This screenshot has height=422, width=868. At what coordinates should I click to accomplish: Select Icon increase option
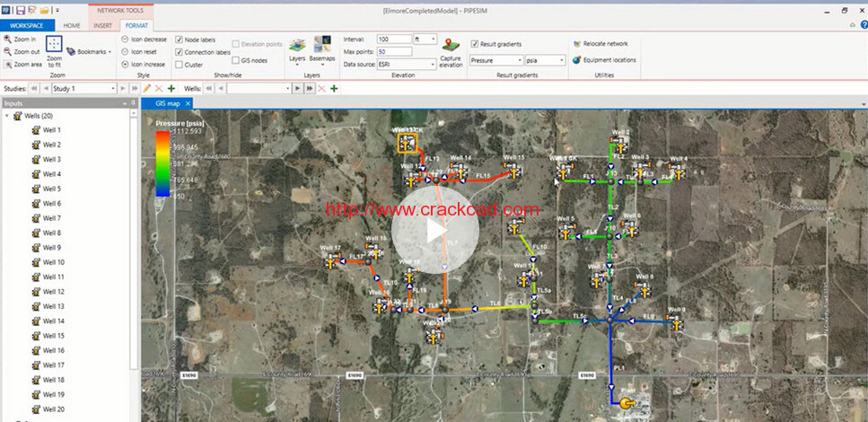tap(144, 65)
